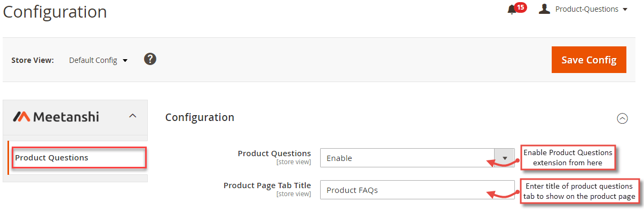The image size is (644, 210).
Task: Open the Default Config store view dropdown
Action: point(98,60)
